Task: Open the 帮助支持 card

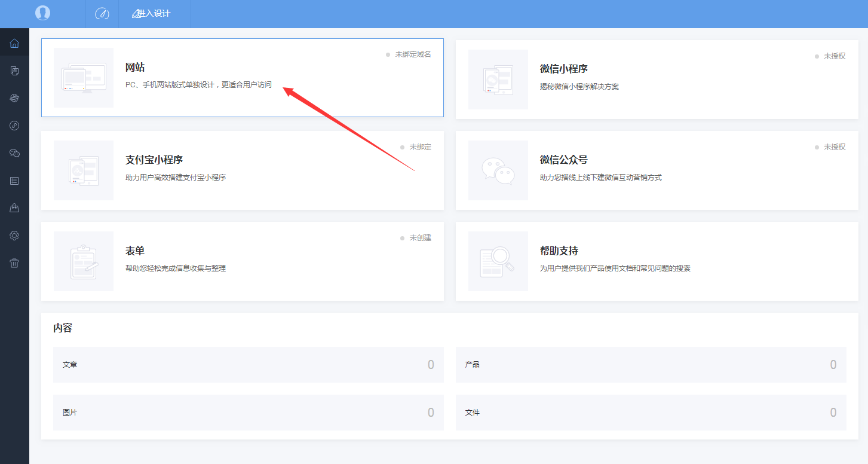Action: point(657,261)
